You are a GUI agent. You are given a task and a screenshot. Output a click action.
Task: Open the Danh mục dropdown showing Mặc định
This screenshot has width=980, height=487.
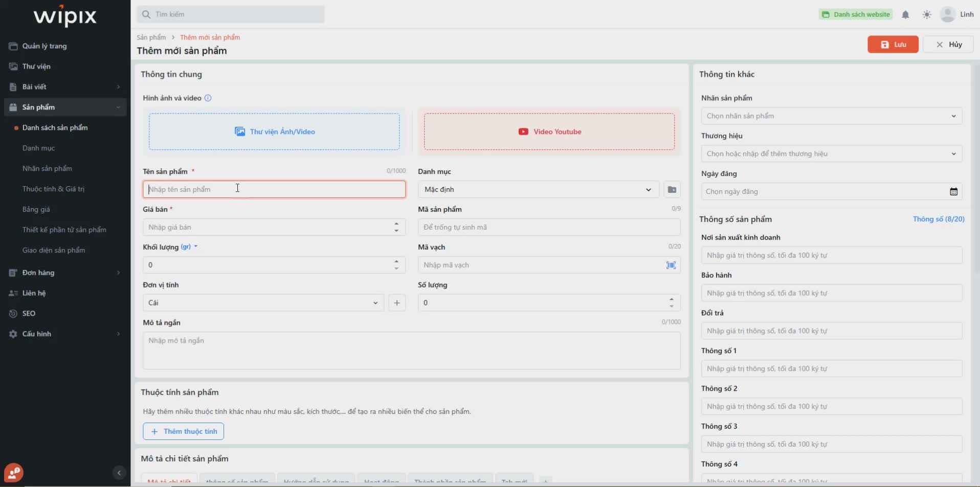click(539, 190)
